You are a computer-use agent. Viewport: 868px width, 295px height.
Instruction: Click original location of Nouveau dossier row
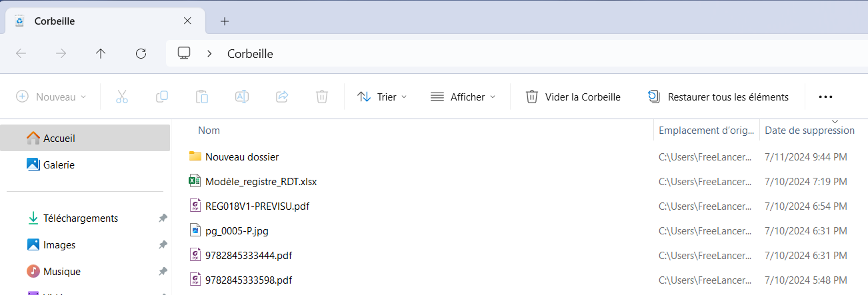point(706,157)
